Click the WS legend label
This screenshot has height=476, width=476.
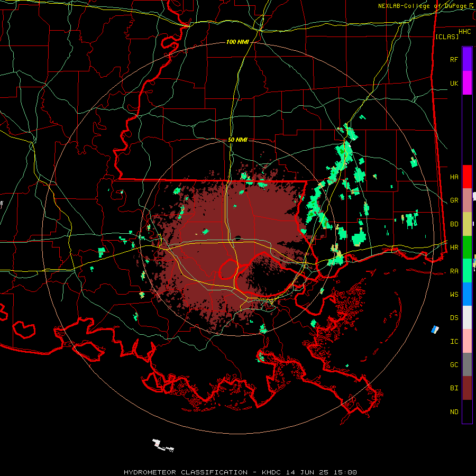(x=454, y=294)
